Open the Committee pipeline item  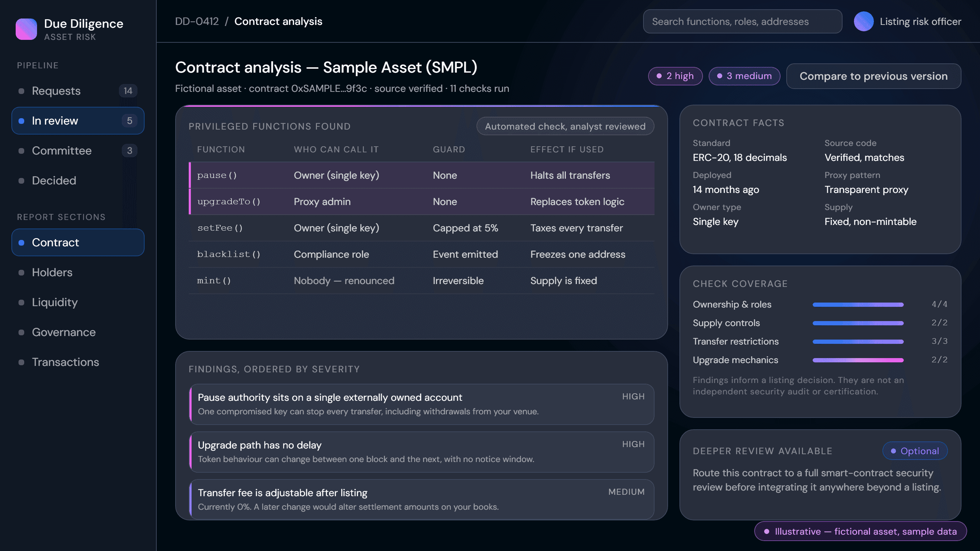(x=78, y=151)
